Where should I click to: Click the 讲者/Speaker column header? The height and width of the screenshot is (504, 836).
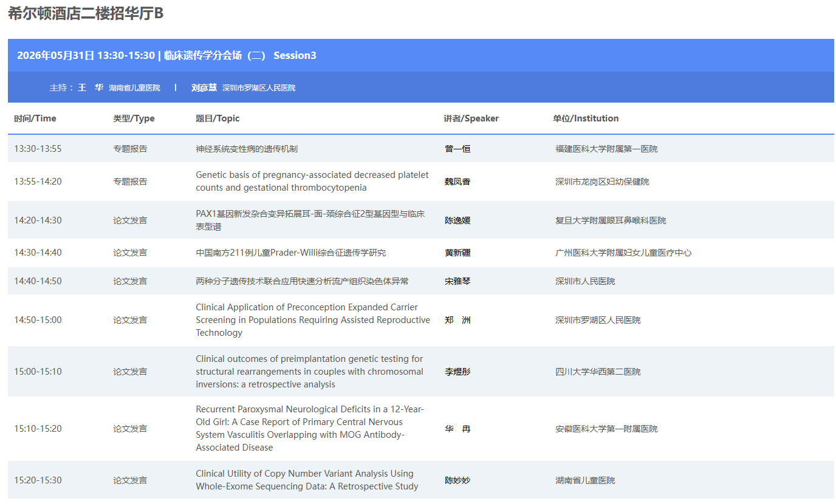(471, 118)
